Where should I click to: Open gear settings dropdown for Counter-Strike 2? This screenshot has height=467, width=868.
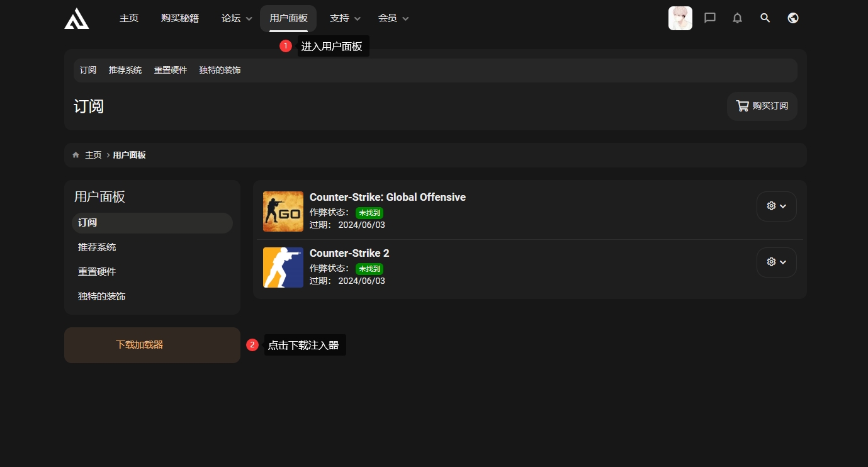click(776, 262)
